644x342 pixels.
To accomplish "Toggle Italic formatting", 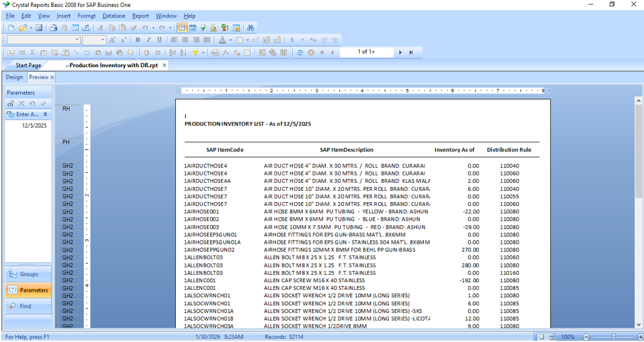I will 148,40.
